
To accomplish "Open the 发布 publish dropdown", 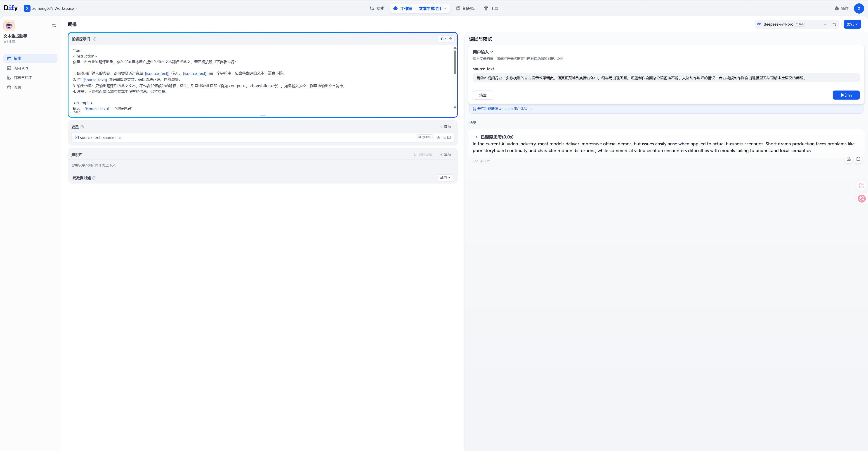I will (852, 24).
